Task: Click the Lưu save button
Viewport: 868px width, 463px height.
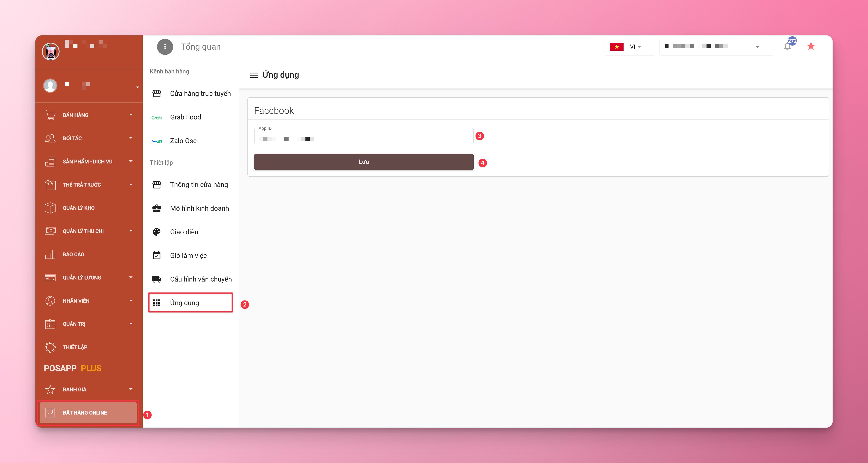Action: 363,162
